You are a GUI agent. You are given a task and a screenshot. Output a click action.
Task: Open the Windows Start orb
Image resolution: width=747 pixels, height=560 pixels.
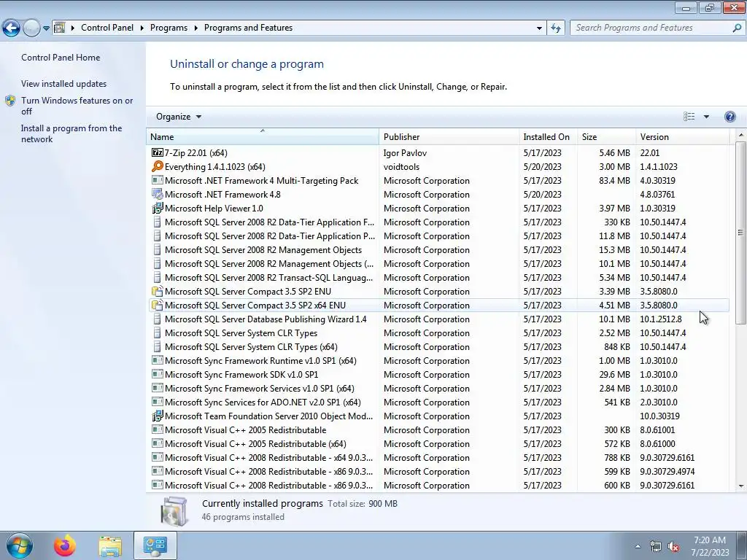[x=19, y=545]
